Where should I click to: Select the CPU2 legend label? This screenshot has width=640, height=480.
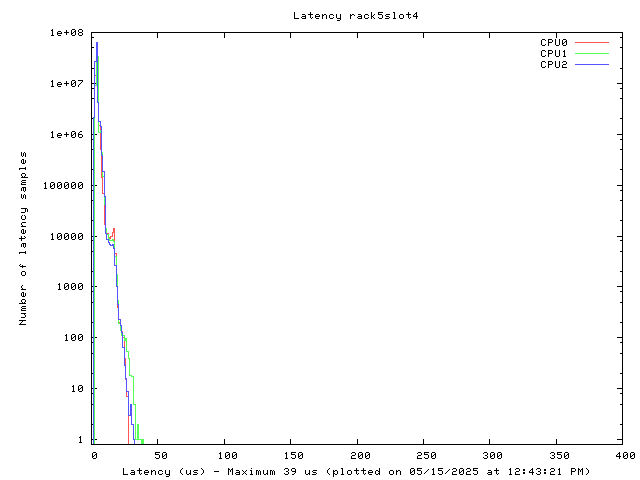pyautogui.click(x=553, y=64)
